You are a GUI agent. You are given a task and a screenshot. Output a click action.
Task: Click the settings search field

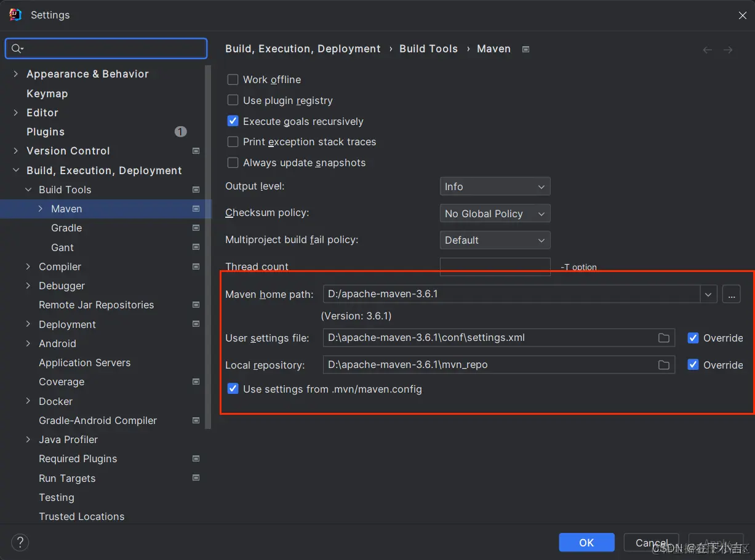(106, 49)
